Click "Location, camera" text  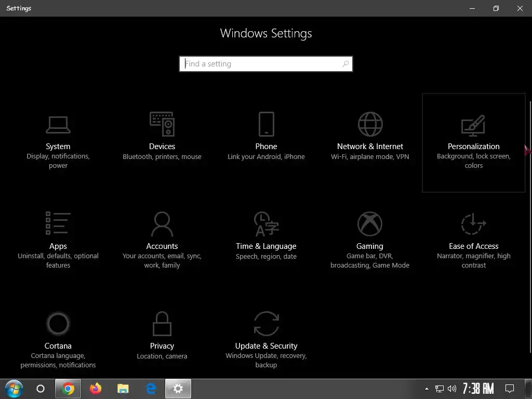pyautogui.click(x=162, y=356)
